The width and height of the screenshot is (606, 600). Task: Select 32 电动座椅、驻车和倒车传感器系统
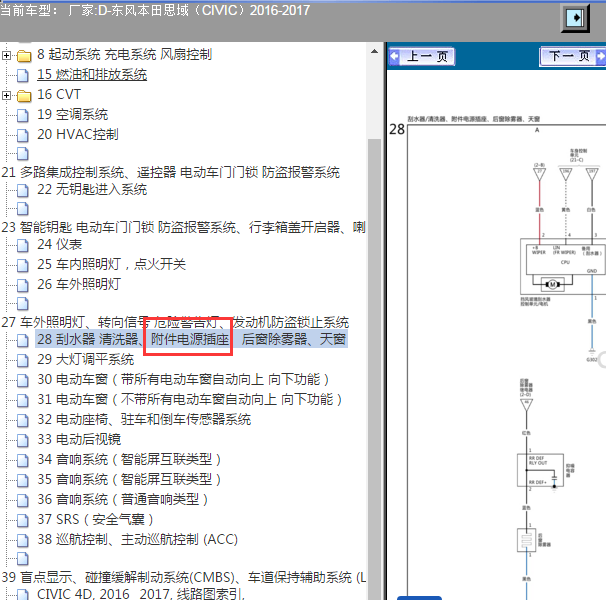point(144,419)
